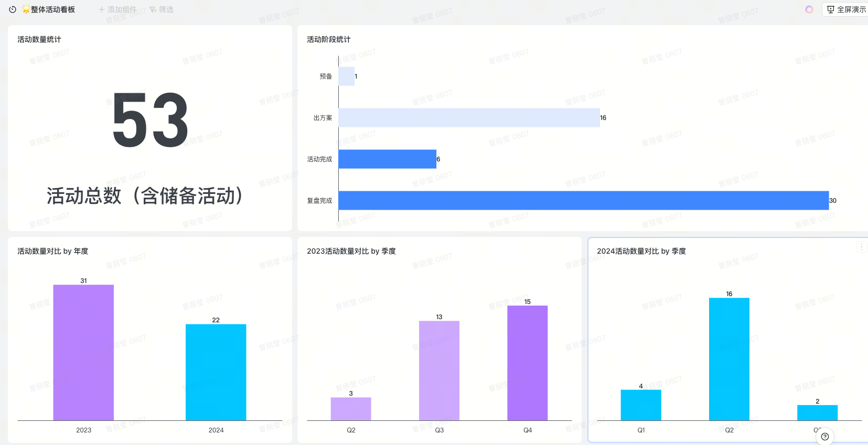Open the help question mark icon

[825, 437]
